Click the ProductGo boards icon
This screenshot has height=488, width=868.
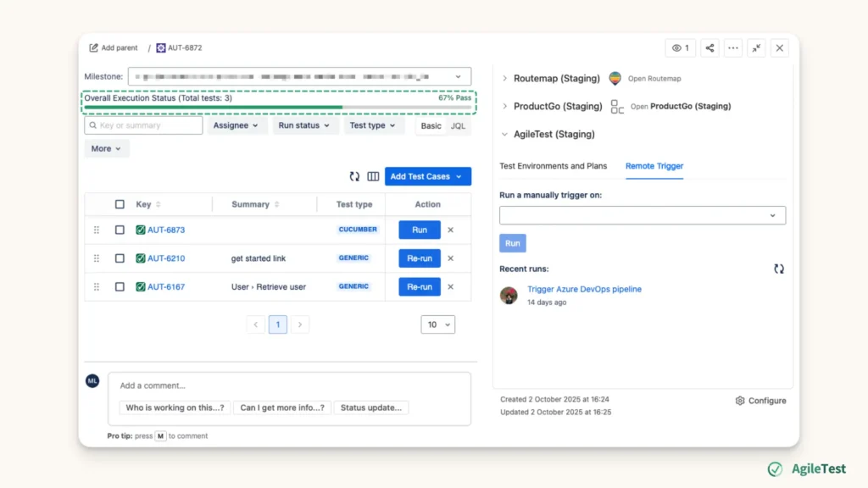(617, 106)
